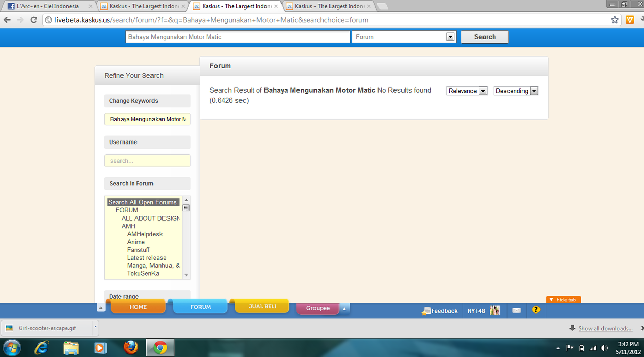The image size is (644, 357).
Task: Click the small arrow button left of HOME
Action: [101, 307]
